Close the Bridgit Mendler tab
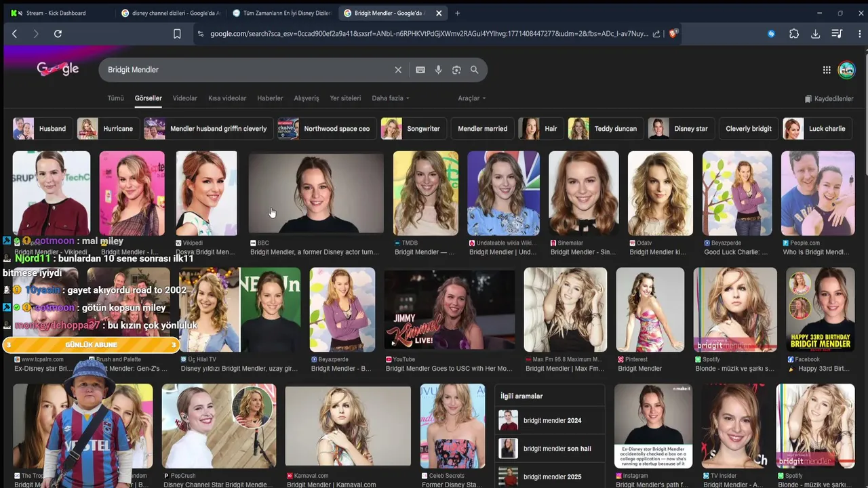 [x=439, y=13]
